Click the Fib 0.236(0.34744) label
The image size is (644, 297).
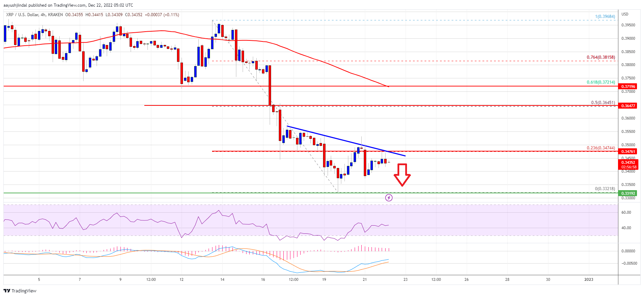pos(601,148)
